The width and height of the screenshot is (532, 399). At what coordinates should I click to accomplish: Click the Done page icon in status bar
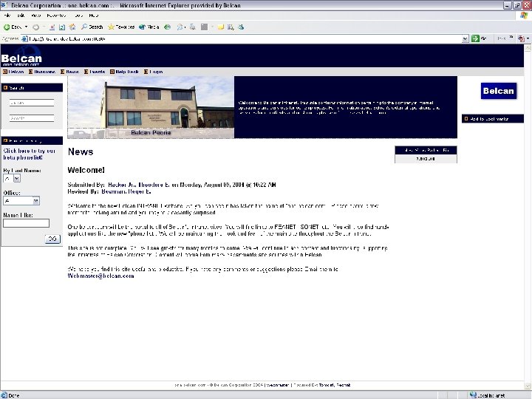coord(4,395)
